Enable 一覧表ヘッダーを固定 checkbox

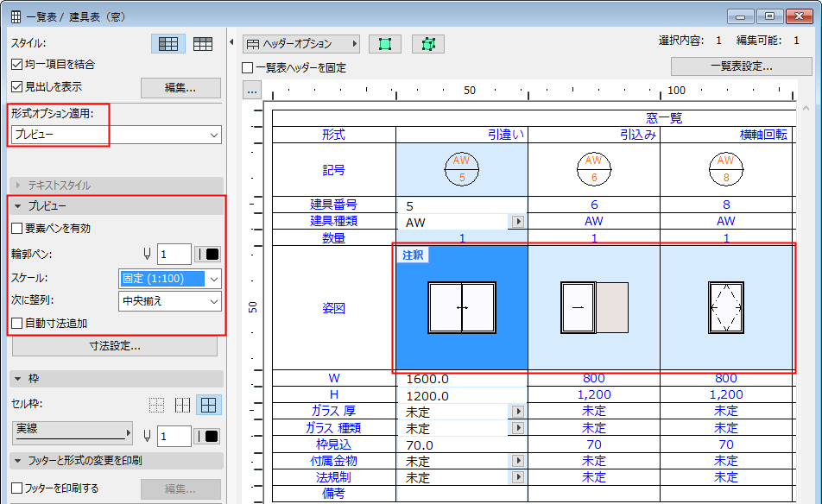[x=248, y=68]
